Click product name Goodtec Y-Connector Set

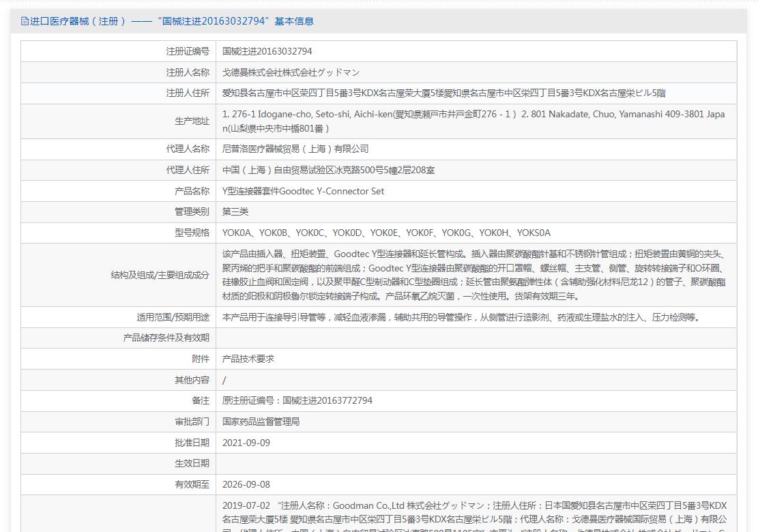click(x=303, y=191)
